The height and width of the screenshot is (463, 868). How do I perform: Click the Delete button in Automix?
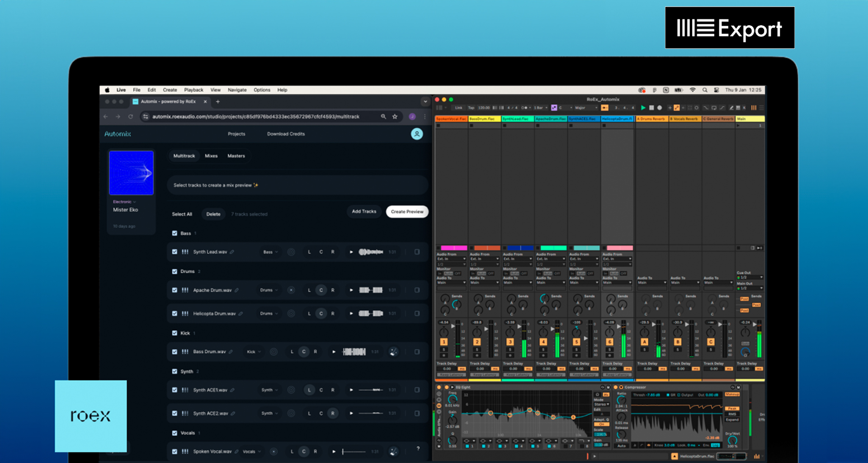coord(213,214)
